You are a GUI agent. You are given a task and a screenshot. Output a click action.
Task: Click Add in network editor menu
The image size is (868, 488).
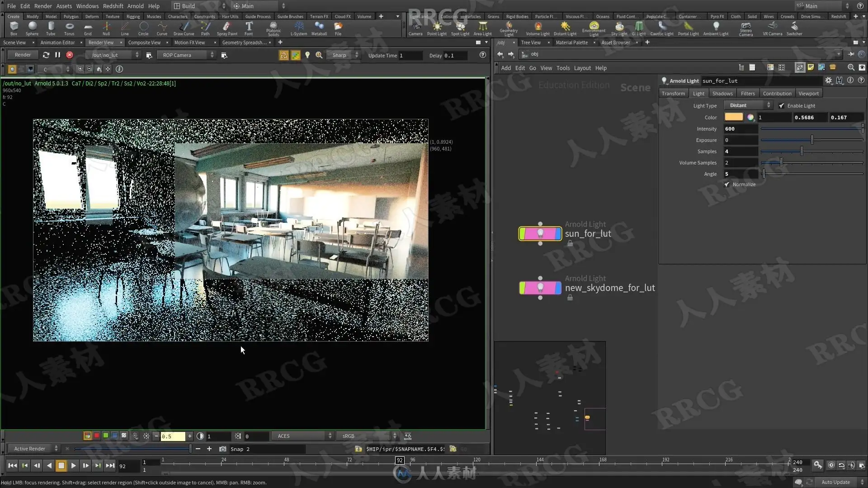(506, 68)
